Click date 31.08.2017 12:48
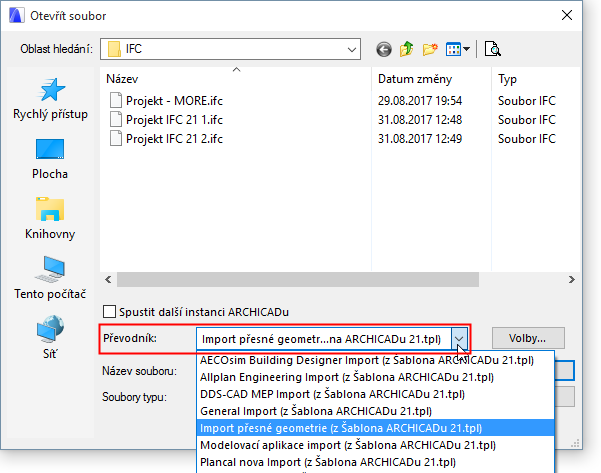Screen dimensions: 601x473 [x=420, y=120]
